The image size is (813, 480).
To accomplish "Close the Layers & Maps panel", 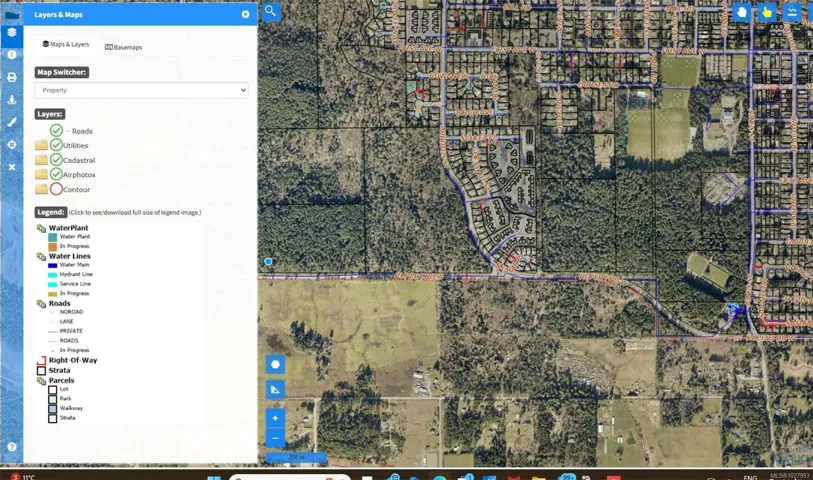I will (245, 15).
